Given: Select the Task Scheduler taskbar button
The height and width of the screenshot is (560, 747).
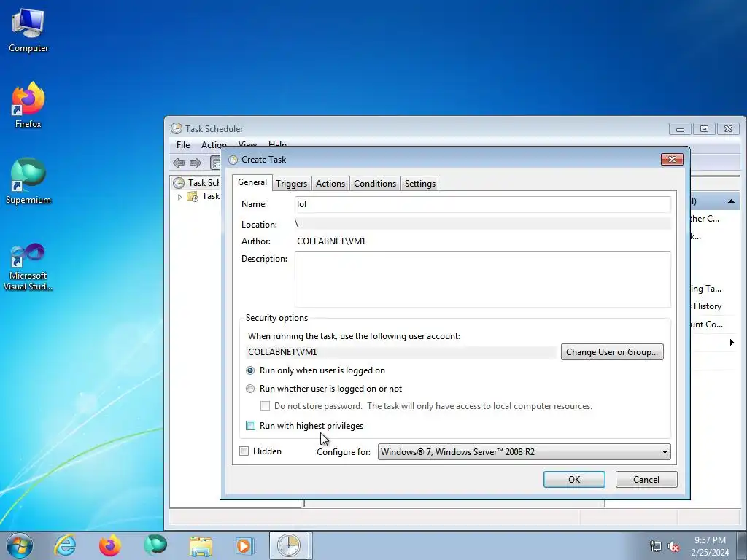Looking at the screenshot, I should pyautogui.click(x=289, y=545).
